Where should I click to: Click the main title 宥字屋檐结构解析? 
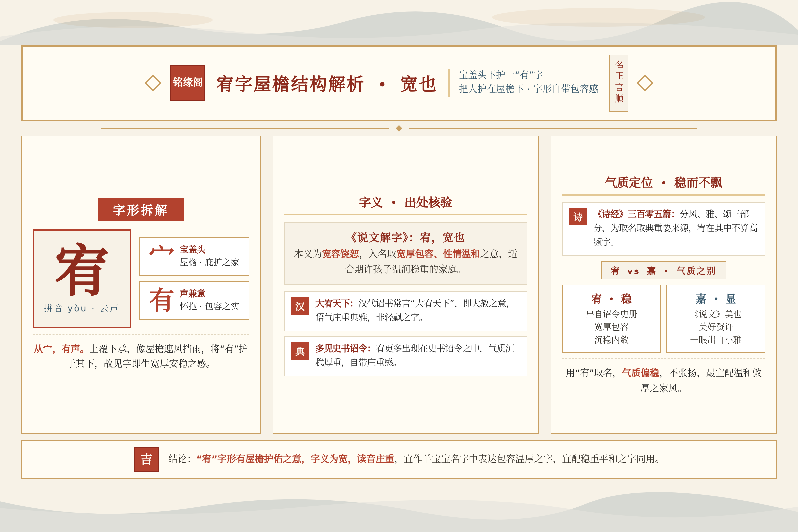pos(290,84)
